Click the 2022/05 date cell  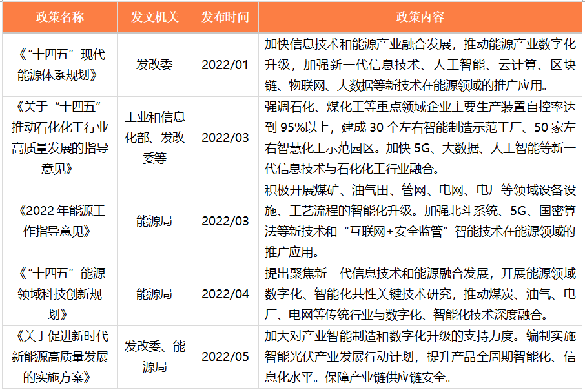pos(225,357)
